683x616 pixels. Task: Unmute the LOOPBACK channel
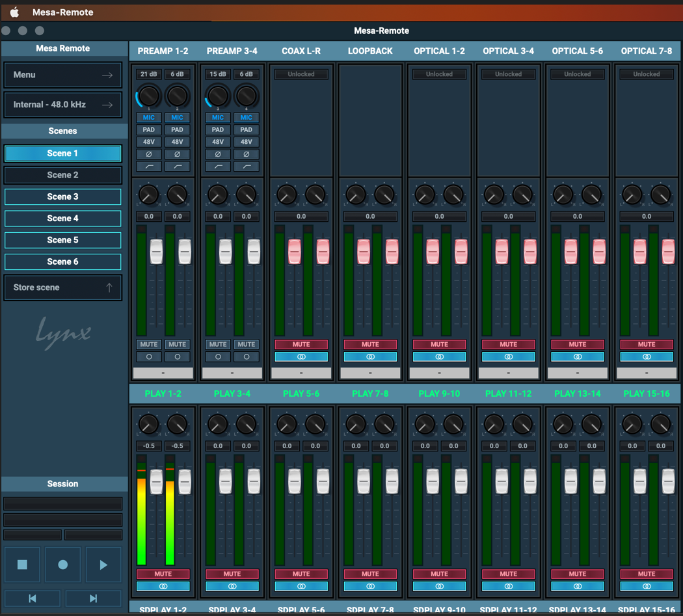pos(370,345)
